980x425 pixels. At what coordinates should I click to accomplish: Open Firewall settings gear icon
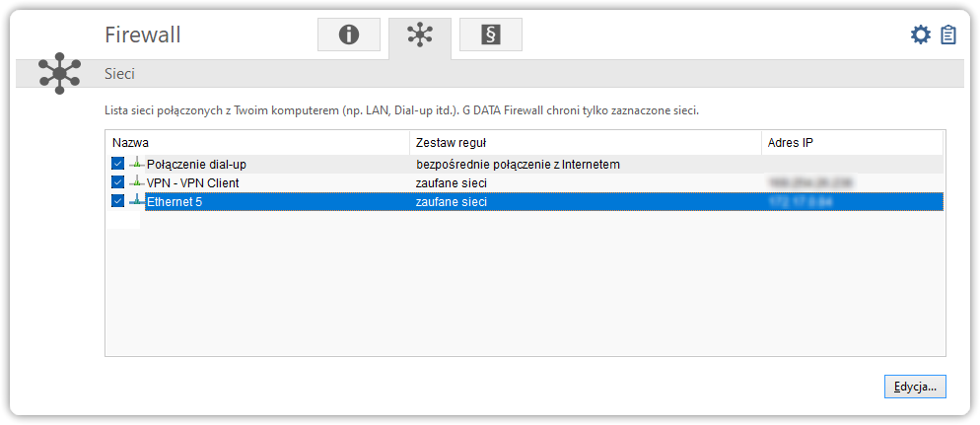tap(920, 35)
